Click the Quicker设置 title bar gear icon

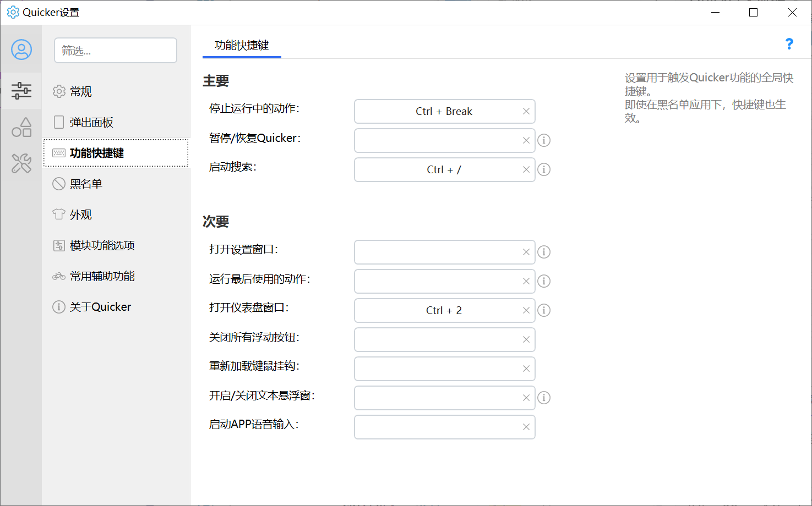pos(13,12)
